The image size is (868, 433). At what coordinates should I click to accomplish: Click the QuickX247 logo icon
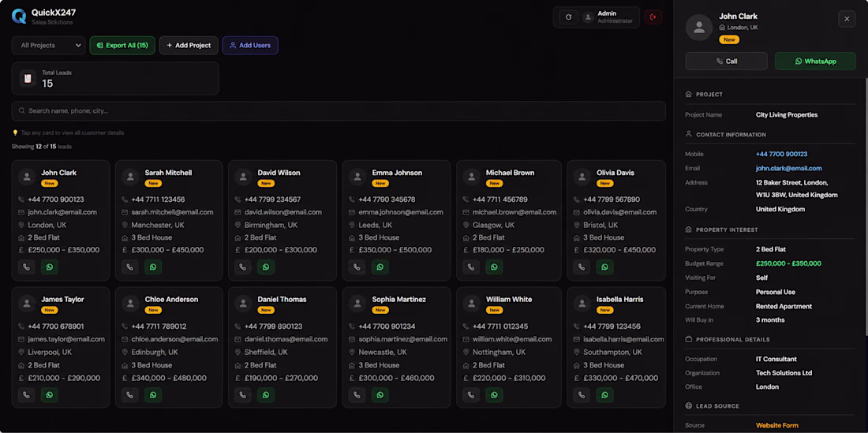19,17
